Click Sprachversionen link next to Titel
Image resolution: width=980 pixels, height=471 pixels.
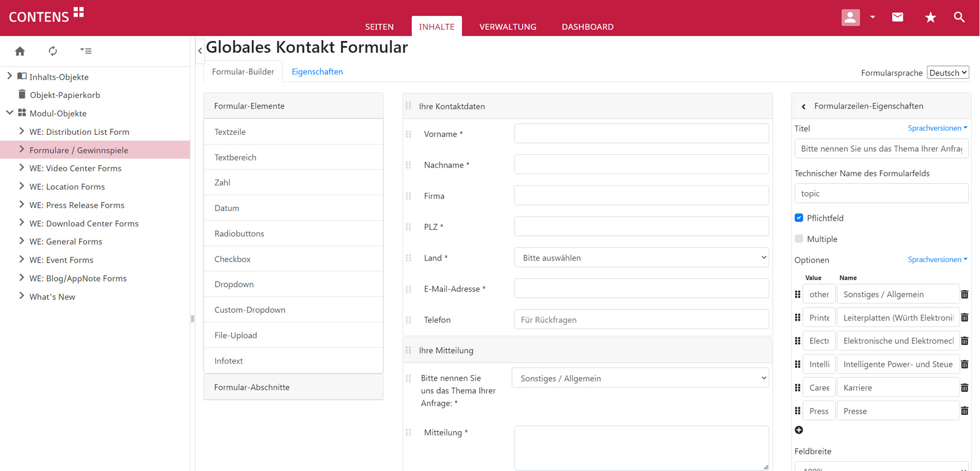click(x=937, y=128)
